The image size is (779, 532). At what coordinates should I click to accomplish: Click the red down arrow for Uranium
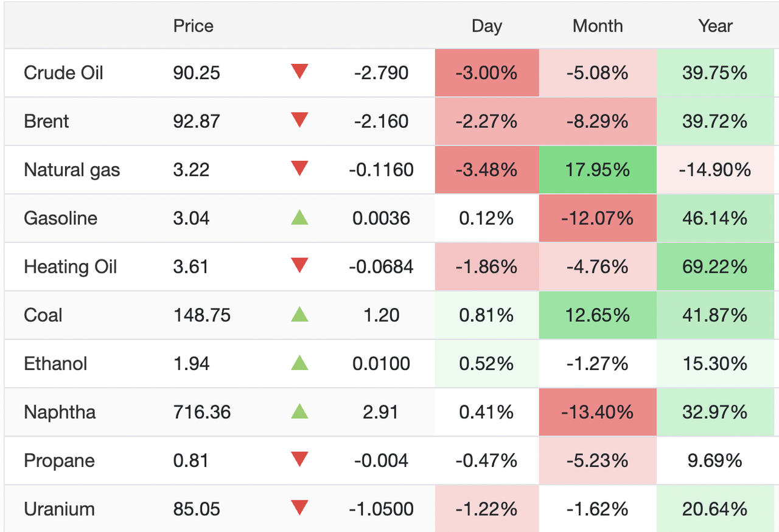299,508
